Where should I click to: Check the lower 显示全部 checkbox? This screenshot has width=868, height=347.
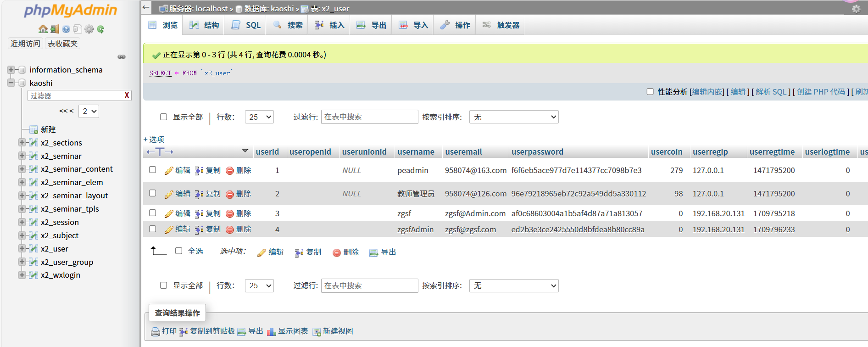click(163, 285)
